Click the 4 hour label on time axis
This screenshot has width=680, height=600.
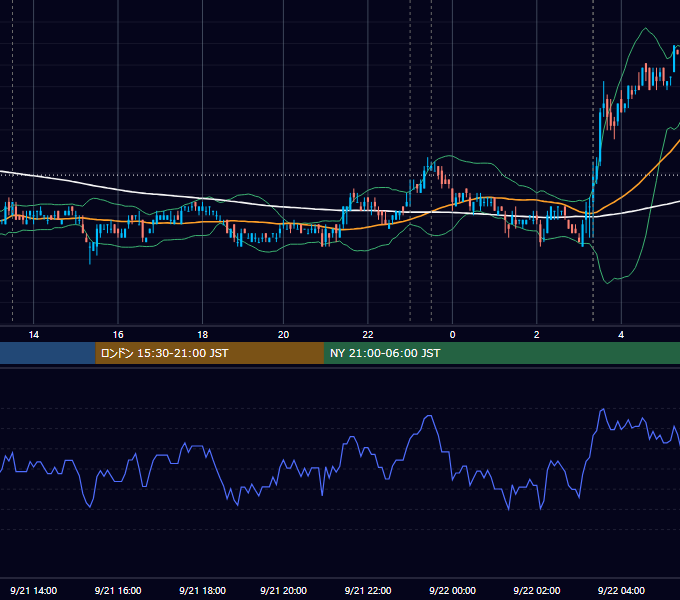click(621, 335)
